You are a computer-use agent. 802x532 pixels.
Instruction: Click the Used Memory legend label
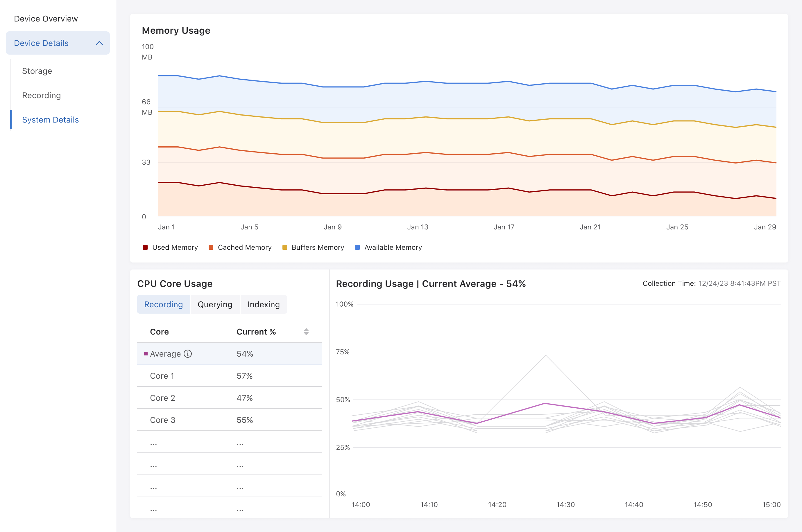(175, 247)
